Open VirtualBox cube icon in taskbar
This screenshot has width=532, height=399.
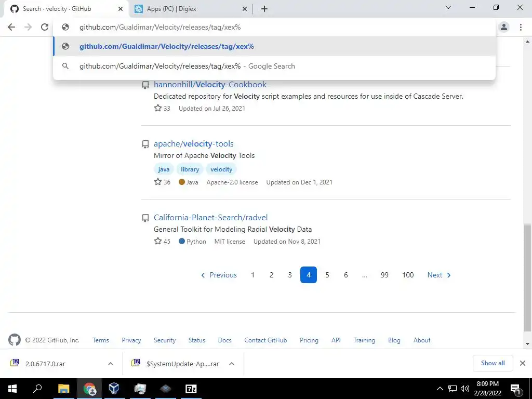click(114, 389)
